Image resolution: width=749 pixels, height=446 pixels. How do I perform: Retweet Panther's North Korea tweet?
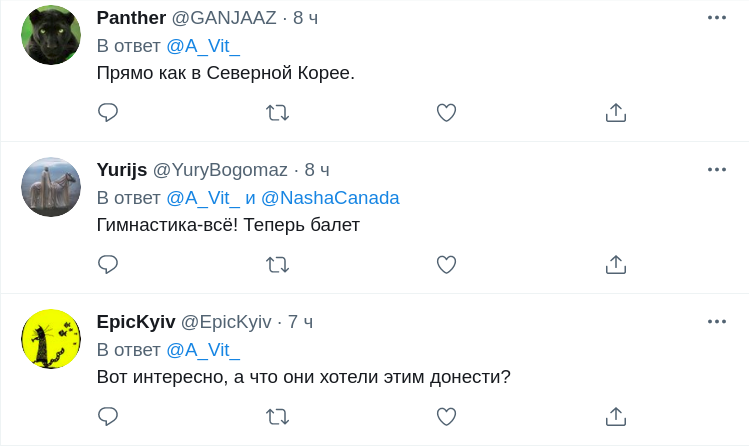tap(277, 113)
